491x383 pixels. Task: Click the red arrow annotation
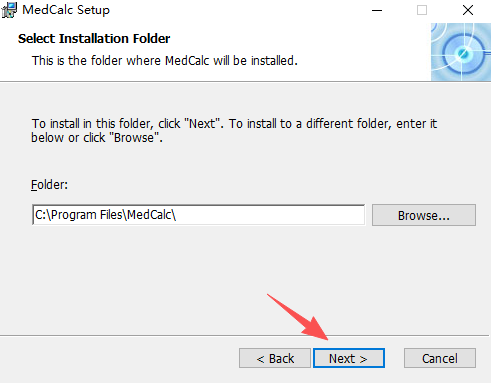coord(298,317)
